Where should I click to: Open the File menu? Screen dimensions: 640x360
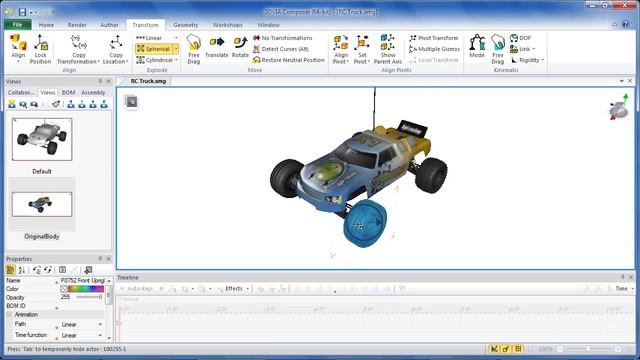point(18,24)
